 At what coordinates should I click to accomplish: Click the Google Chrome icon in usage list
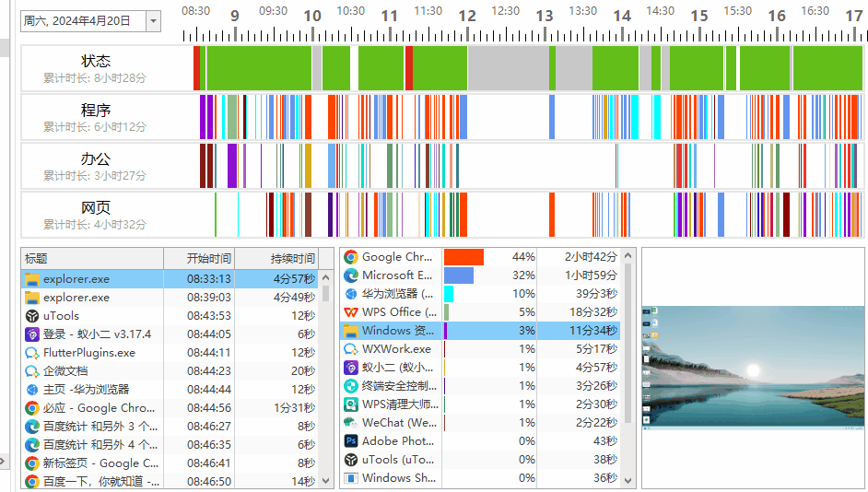click(x=351, y=257)
